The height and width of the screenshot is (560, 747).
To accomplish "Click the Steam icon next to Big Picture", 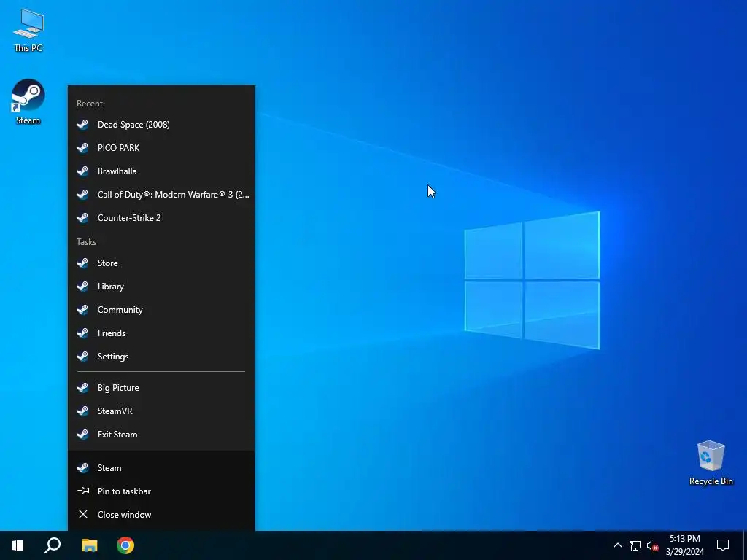I will coord(83,388).
